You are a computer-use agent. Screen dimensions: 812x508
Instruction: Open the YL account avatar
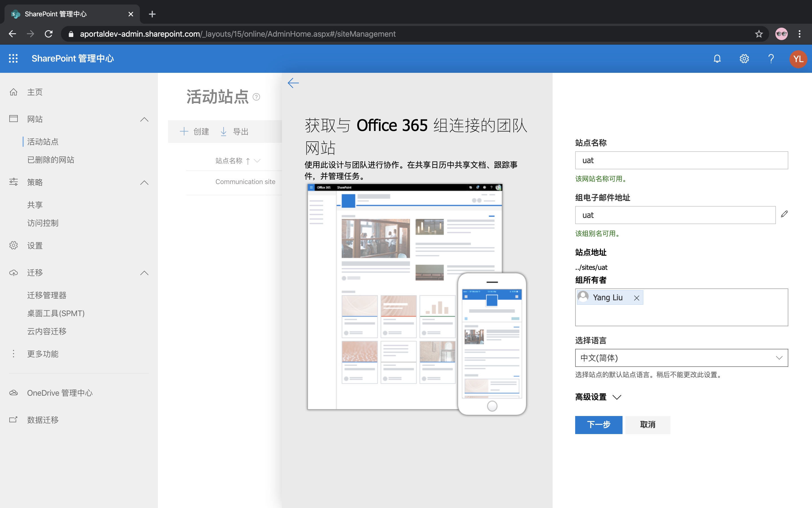click(x=798, y=59)
